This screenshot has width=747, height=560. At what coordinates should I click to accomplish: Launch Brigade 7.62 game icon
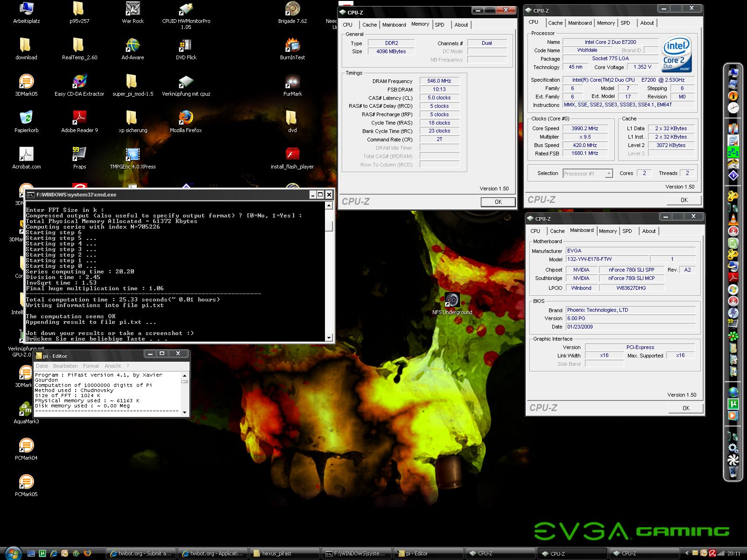click(x=292, y=13)
